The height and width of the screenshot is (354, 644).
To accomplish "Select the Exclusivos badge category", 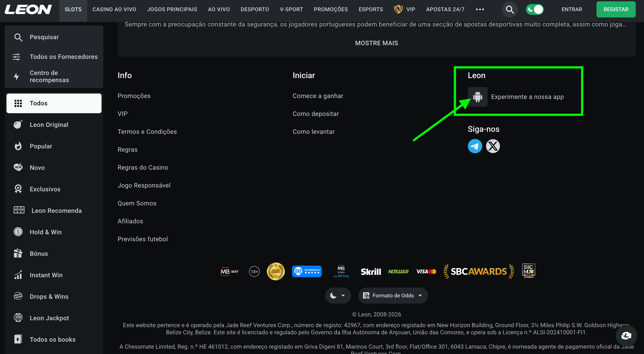I will [x=54, y=189].
